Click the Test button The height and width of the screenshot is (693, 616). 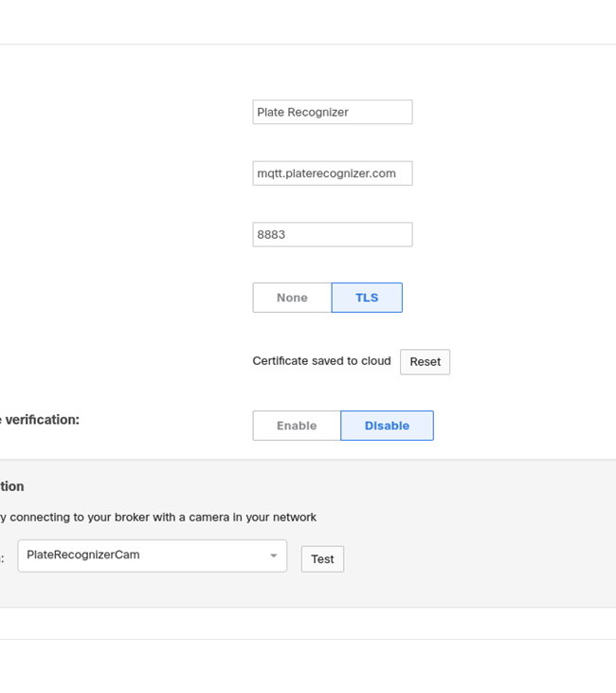[322, 559]
